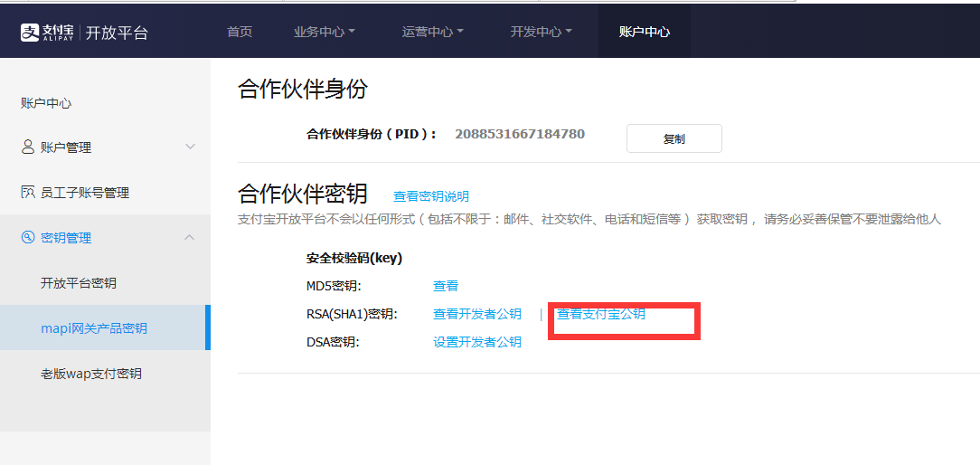Open 老版wap支付密钥 sidebar item
Image resolution: width=980 pixels, height=465 pixels.
click(x=91, y=374)
